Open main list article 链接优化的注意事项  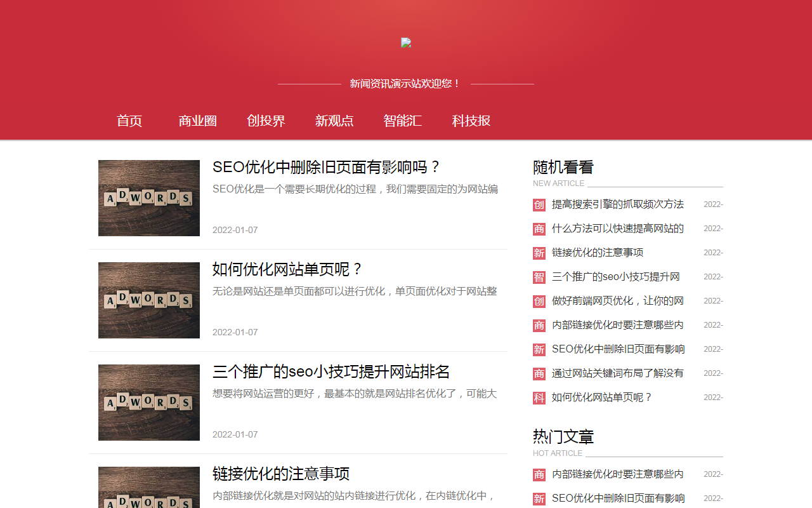pyautogui.click(x=281, y=474)
